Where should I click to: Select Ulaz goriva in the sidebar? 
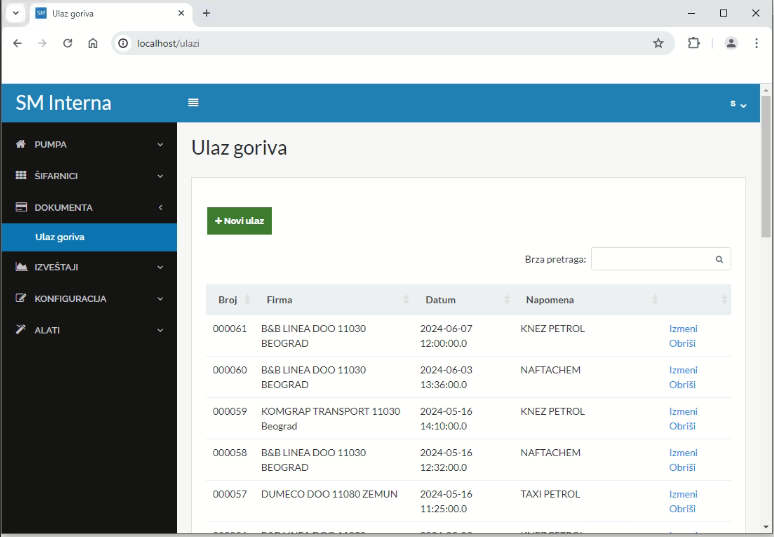tap(60, 237)
